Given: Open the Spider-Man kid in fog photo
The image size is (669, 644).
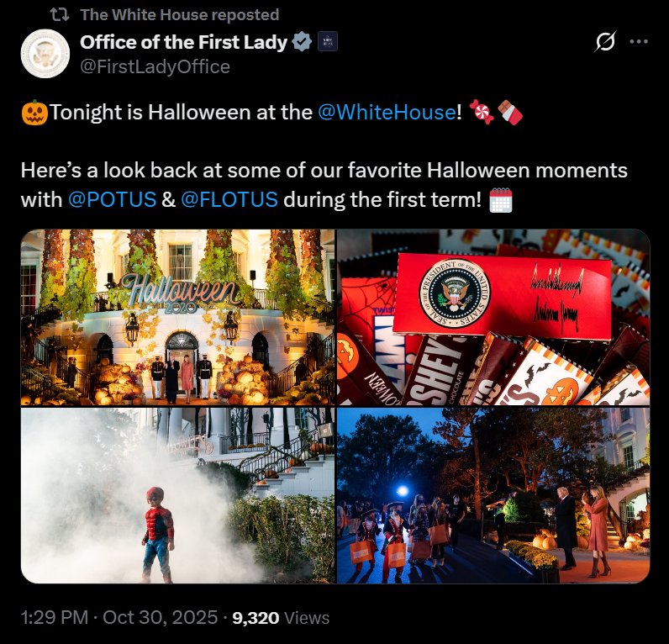Looking at the screenshot, I should (x=178, y=495).
